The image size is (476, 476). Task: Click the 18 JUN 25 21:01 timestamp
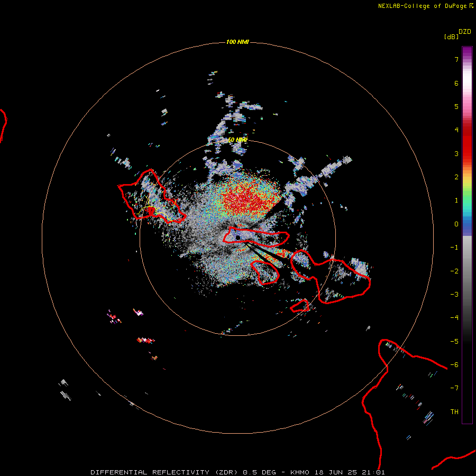[x=350, y=472]
